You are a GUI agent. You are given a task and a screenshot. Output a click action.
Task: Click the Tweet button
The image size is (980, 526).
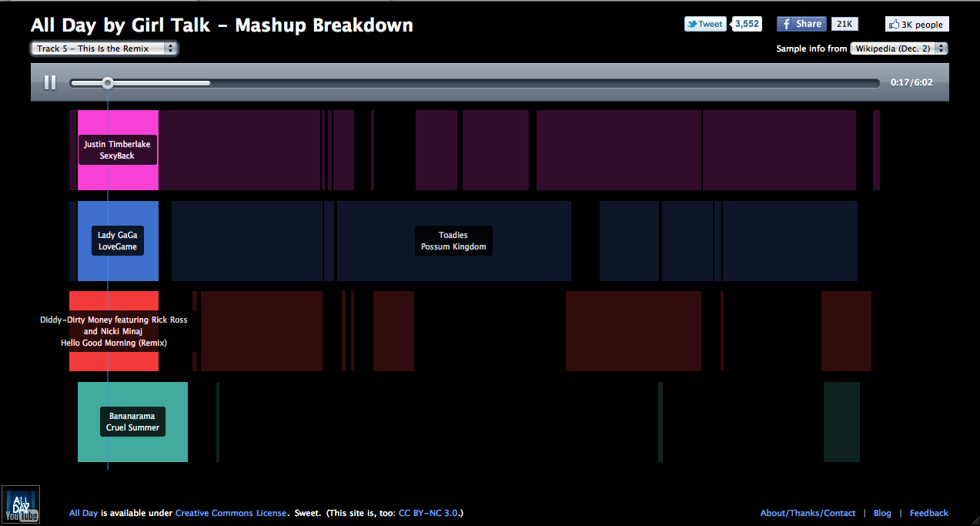click(704, 24)
